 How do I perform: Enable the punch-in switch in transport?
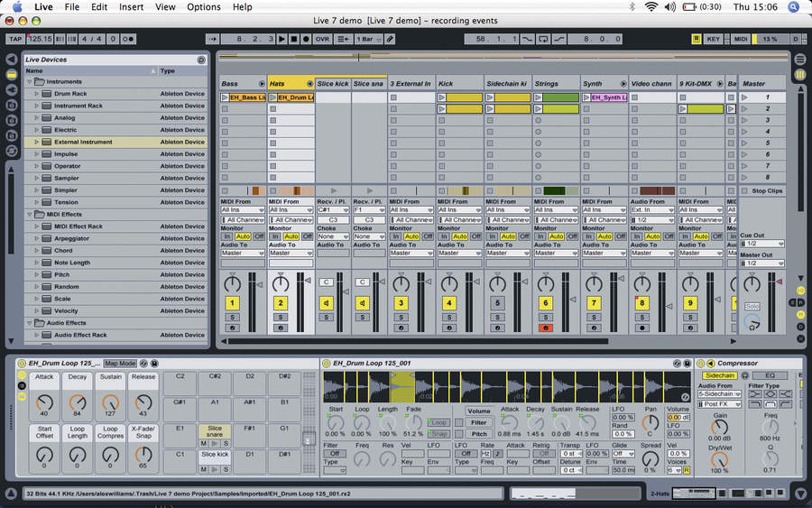[x=528, y=39]
